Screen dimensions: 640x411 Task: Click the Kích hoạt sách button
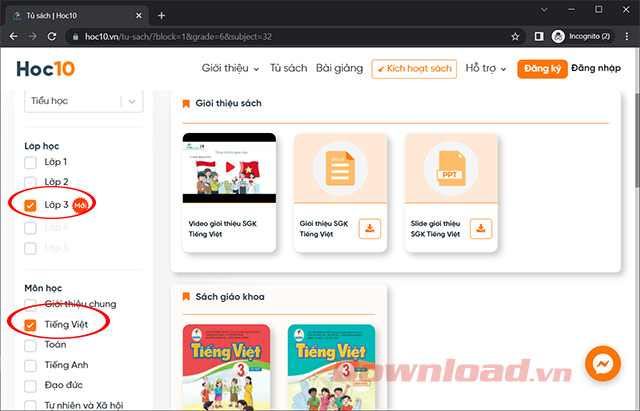click(x=413, y=69)
